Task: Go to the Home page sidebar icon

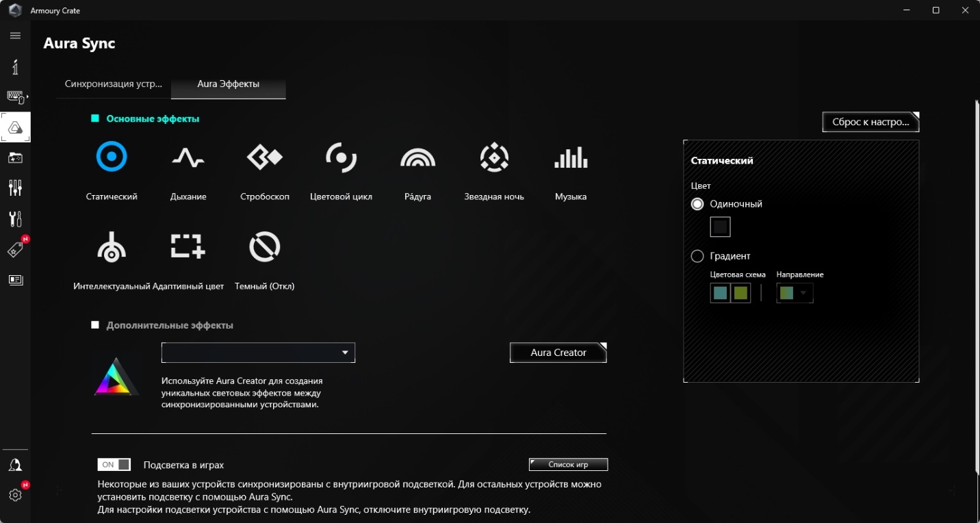Action: 15,66
